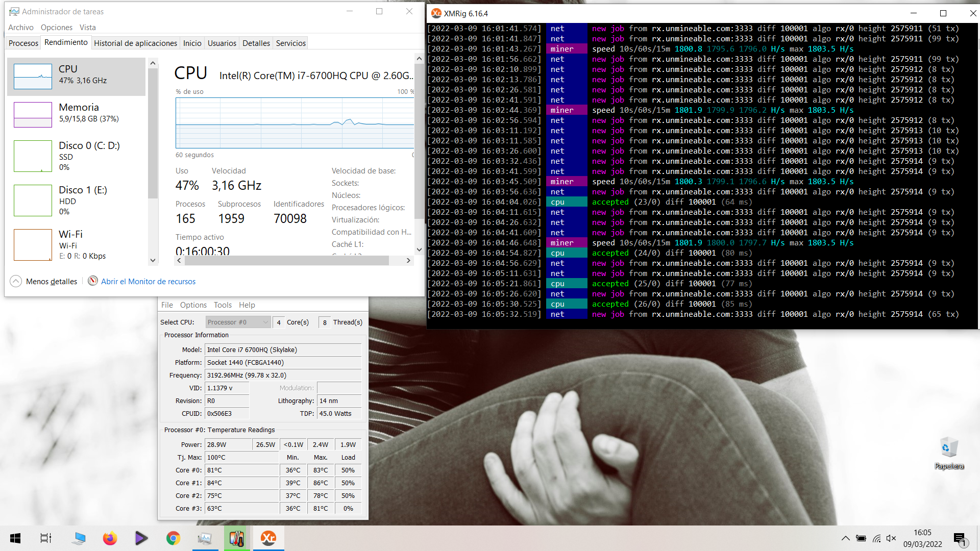Launch XMRig from the taskbar

tap(268, 538)
